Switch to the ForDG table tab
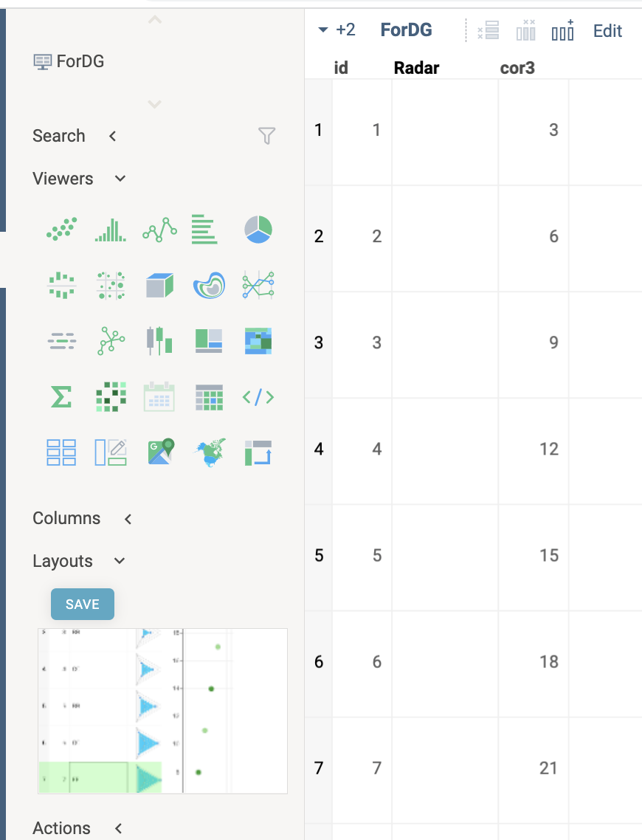Viewport: 642px width, 840px height. [x=406, y=30]
